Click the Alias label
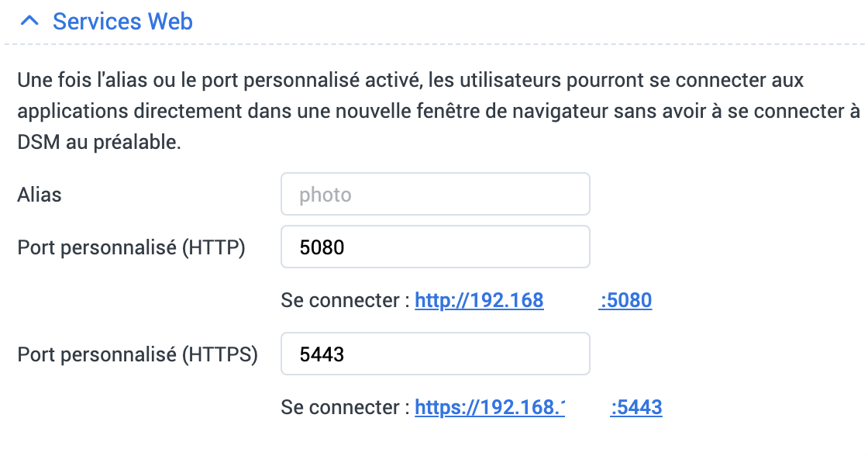This screenshot has height=456, width=868. pyautogui.click(x=40, y=195)
